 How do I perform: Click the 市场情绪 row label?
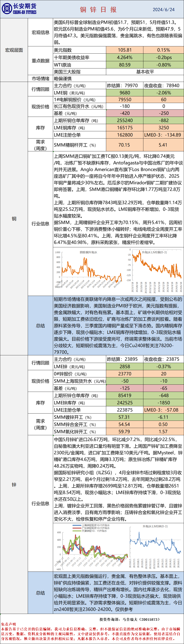[40, 78]
